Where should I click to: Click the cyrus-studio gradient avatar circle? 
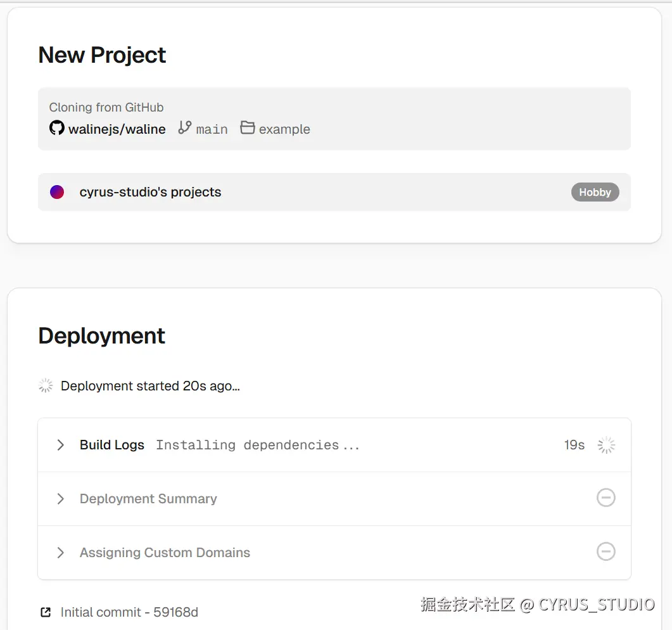click(x=57, y=191)
